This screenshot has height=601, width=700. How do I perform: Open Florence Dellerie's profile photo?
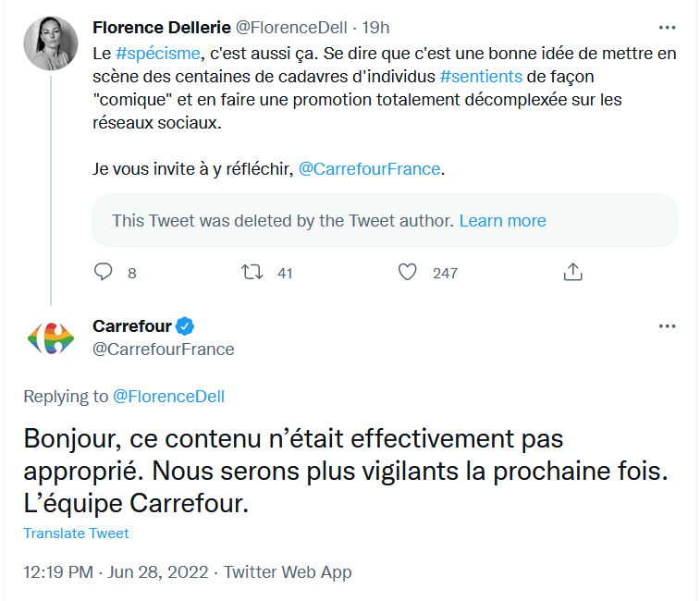click(51, 43)
